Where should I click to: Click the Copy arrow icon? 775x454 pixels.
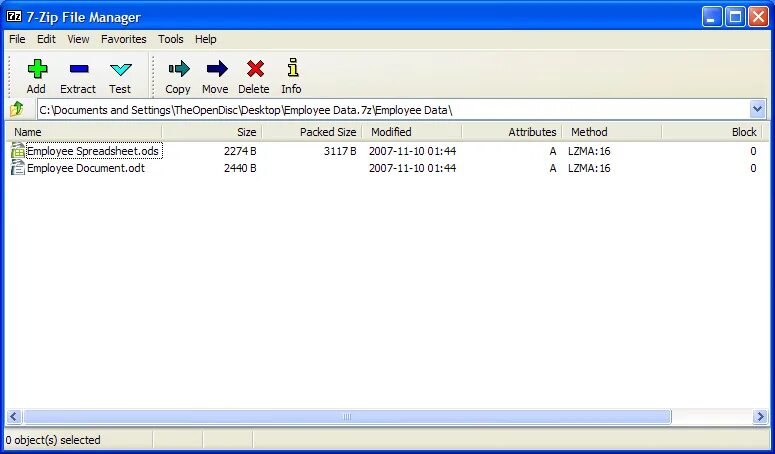pos(179,69)
